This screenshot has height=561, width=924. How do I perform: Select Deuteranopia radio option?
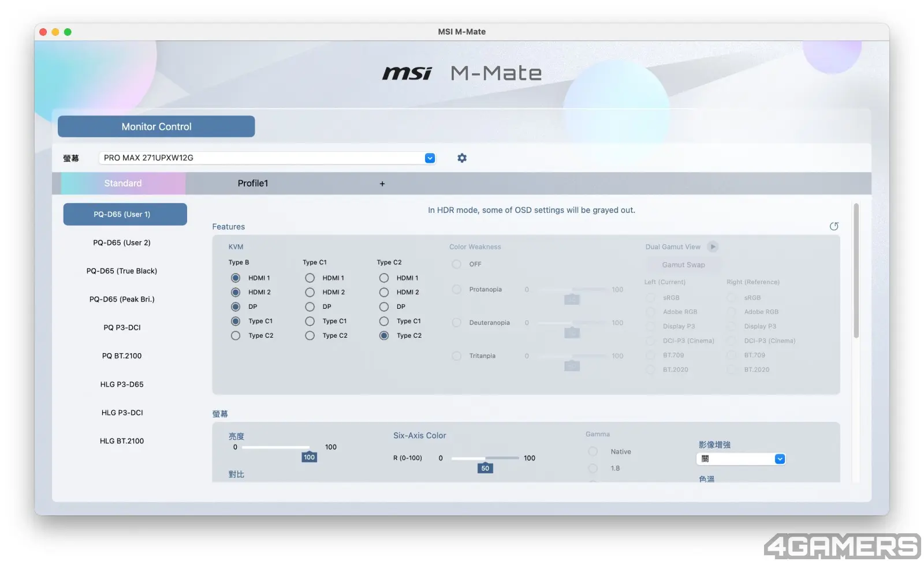[x=457, y=323]
